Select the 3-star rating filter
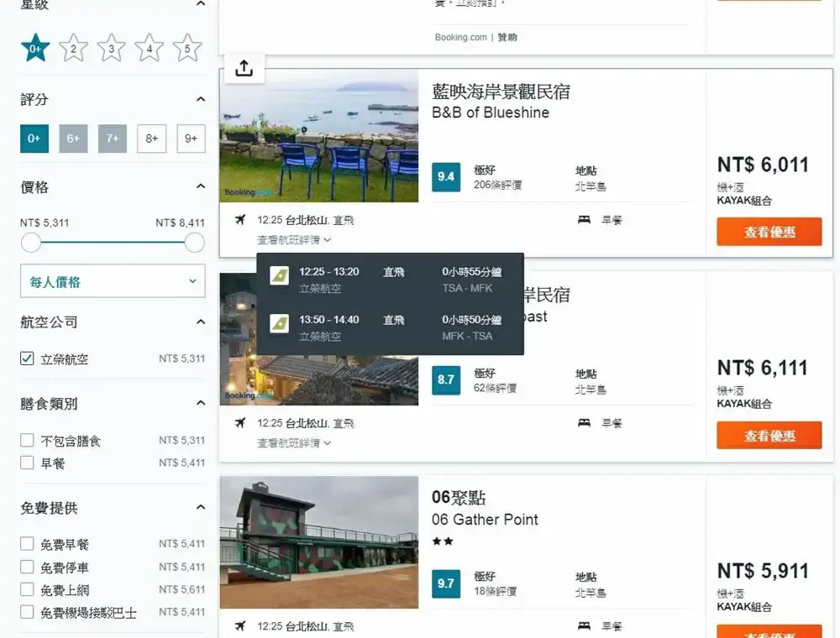This screenshot has width=840, height=638. [111, 49]
